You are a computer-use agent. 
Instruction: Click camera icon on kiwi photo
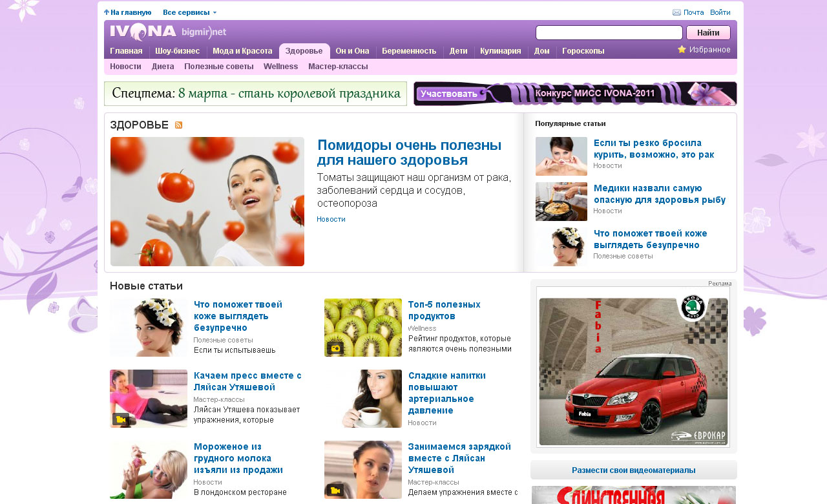(x=335, y=348)
